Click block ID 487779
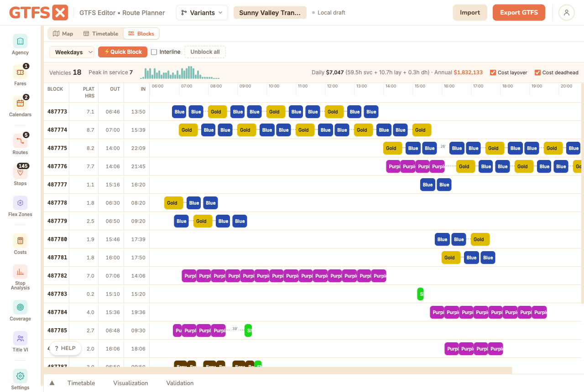Image resolution: width=584 pixels, height=392 pixels. (57, 221)
